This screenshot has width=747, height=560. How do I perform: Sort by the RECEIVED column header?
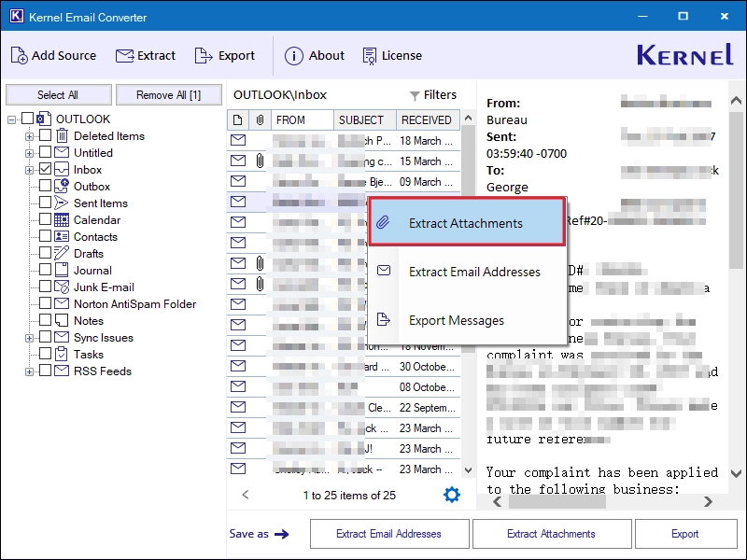pyautogui.click(x=428, y=120)
